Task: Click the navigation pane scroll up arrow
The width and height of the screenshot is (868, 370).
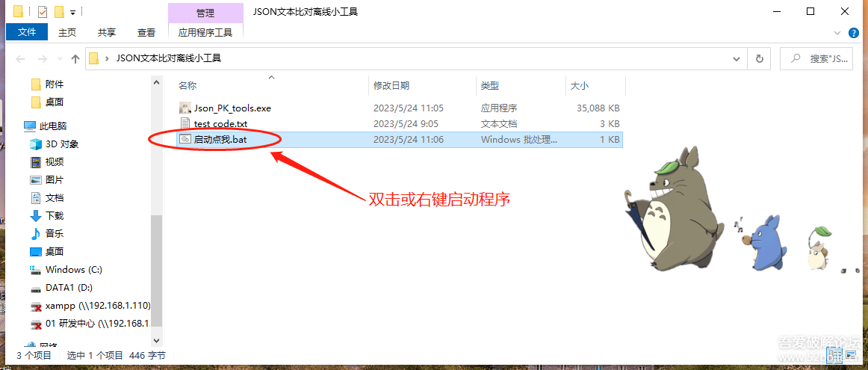Action: click(x=157, y=82)
